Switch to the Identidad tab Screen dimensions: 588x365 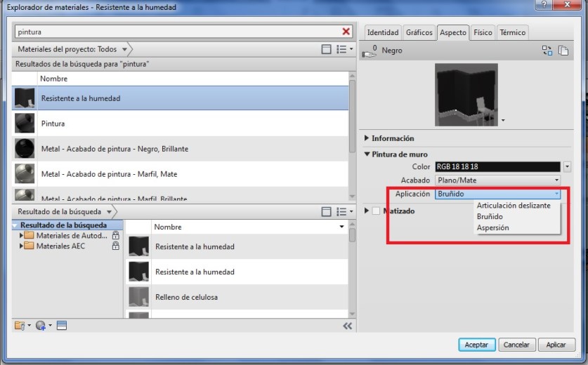(383, 32)
